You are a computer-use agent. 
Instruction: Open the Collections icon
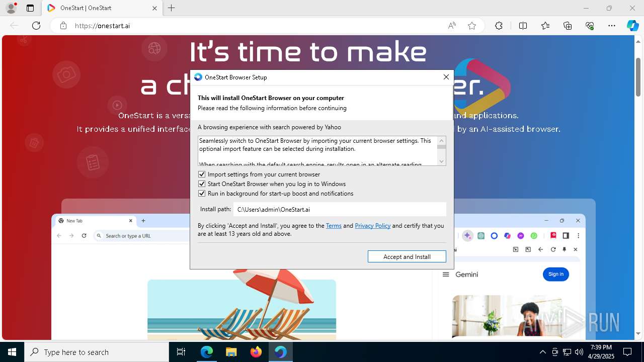(x=568, y=26)
